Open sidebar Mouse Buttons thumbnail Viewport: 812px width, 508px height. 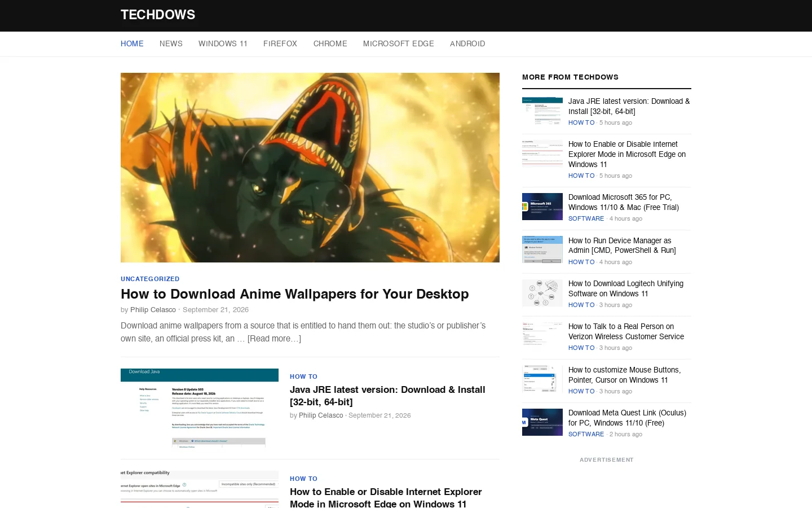point(542,379)
